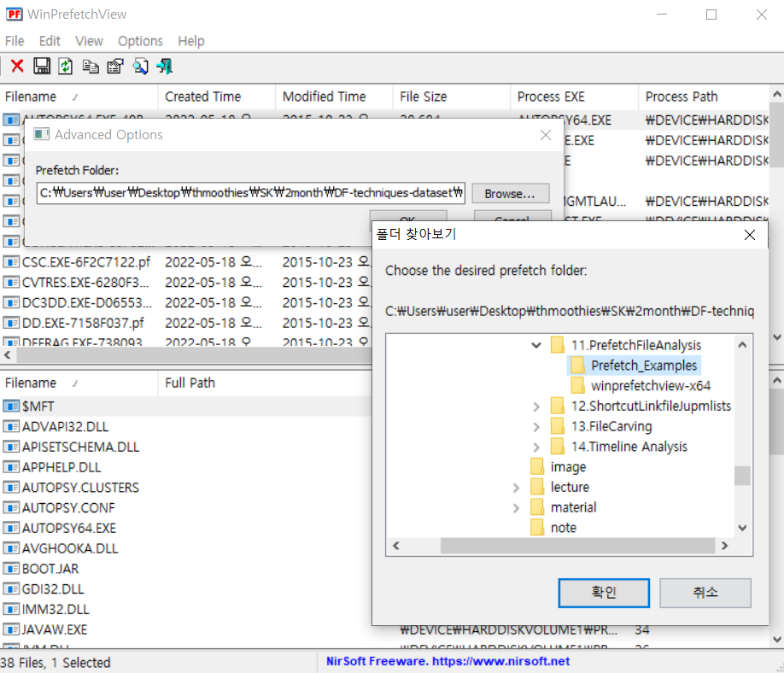This screenshot has width=784, height=673.
Task: Select DD.EXE-7158F037.pf row
Action: point(186,323)
